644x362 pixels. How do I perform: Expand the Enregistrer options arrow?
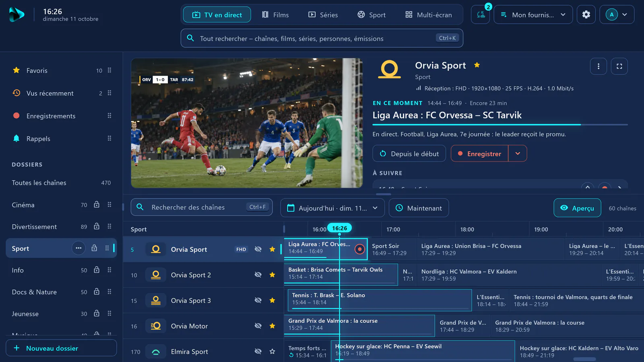tap(518, 153)
